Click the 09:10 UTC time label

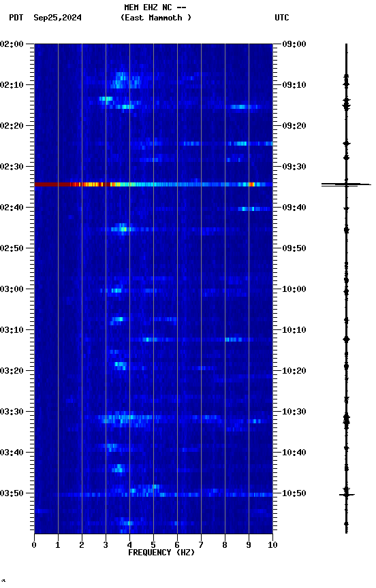click(x=294, y=85)
